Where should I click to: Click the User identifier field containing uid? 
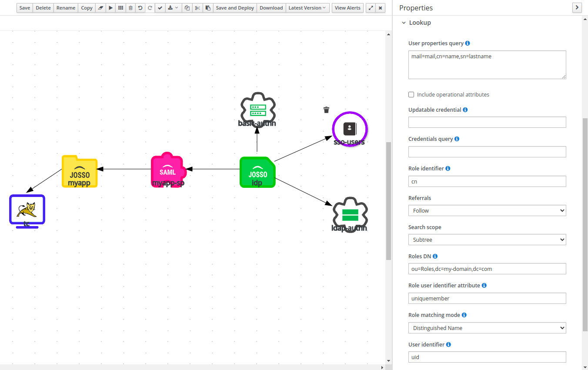pos(487,357)
